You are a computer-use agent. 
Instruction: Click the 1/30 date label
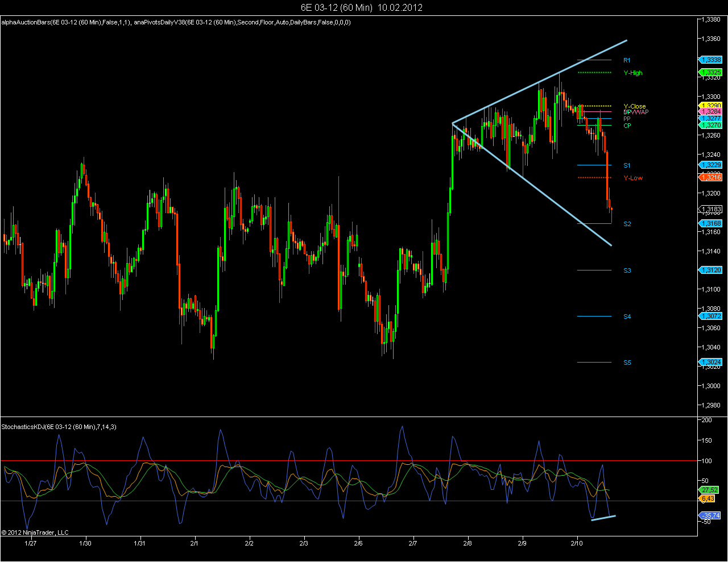(x=85, y=543)
